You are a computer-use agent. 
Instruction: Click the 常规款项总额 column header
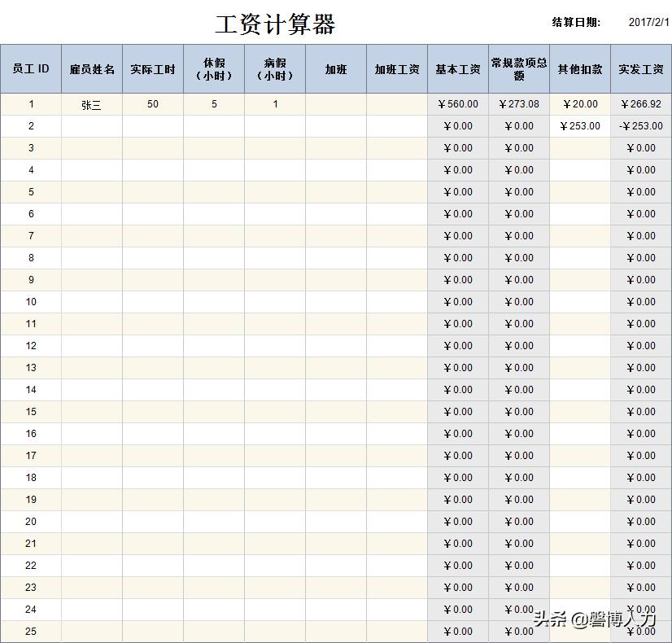coord(517,68)
